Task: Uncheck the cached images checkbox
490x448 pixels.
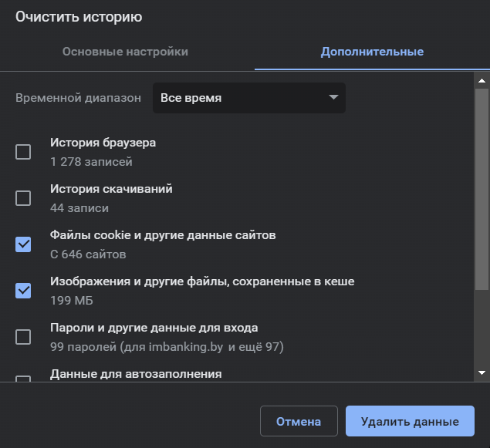Action: click(23, 291)
